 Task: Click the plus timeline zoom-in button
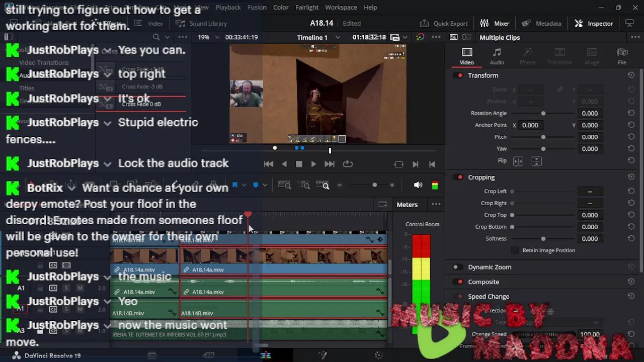tap(392, 185)
